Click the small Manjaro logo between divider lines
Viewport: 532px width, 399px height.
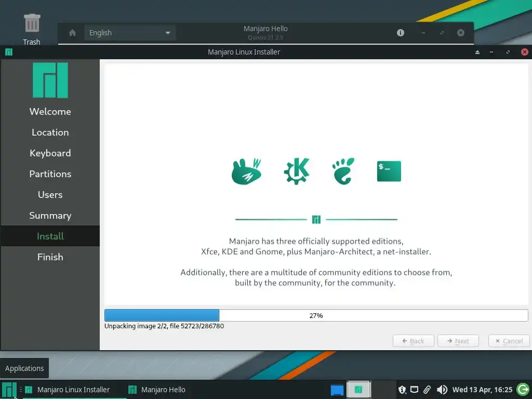(x=316, y=220)
